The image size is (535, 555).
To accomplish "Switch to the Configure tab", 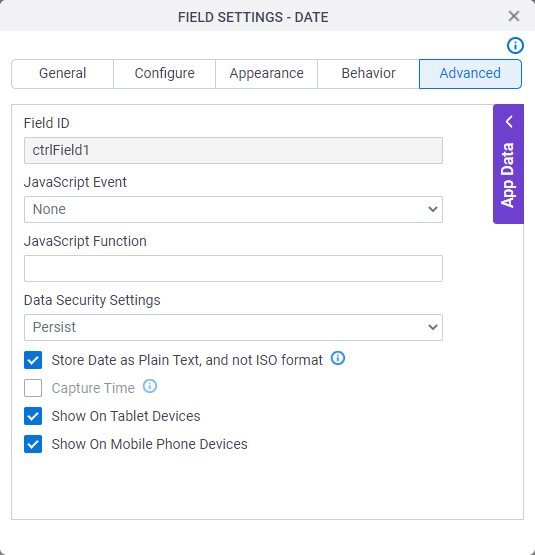I will tap(165, 74).
